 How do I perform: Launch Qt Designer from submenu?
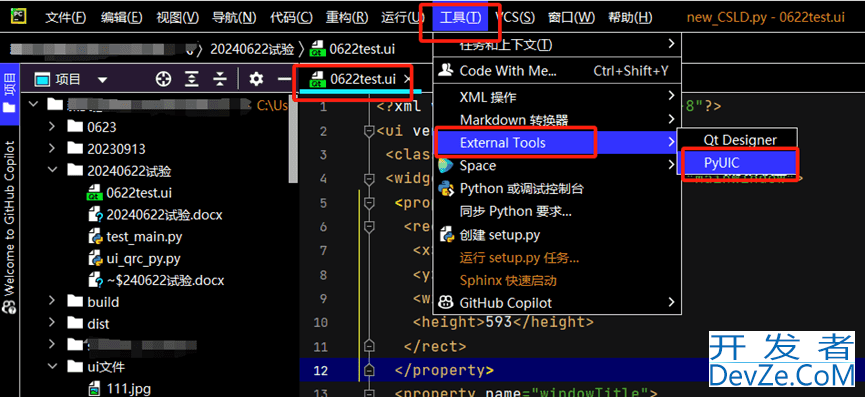click(x=737, y=140)
